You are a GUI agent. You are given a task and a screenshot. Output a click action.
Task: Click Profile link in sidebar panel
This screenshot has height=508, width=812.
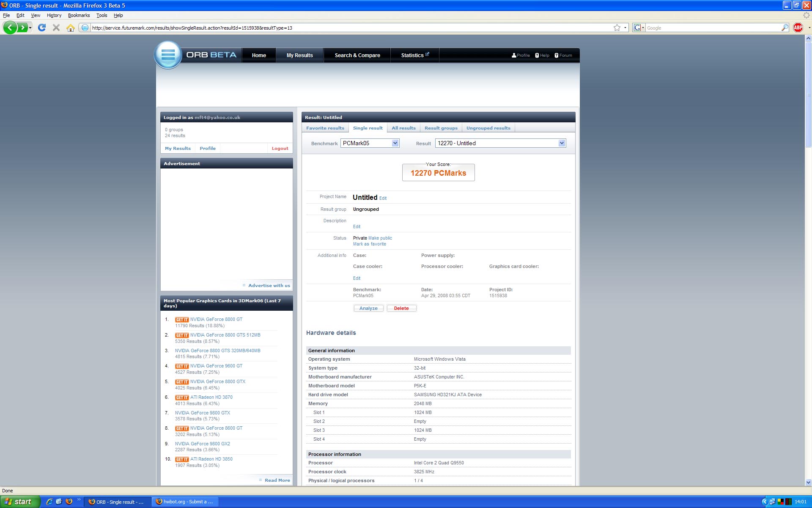208,149
